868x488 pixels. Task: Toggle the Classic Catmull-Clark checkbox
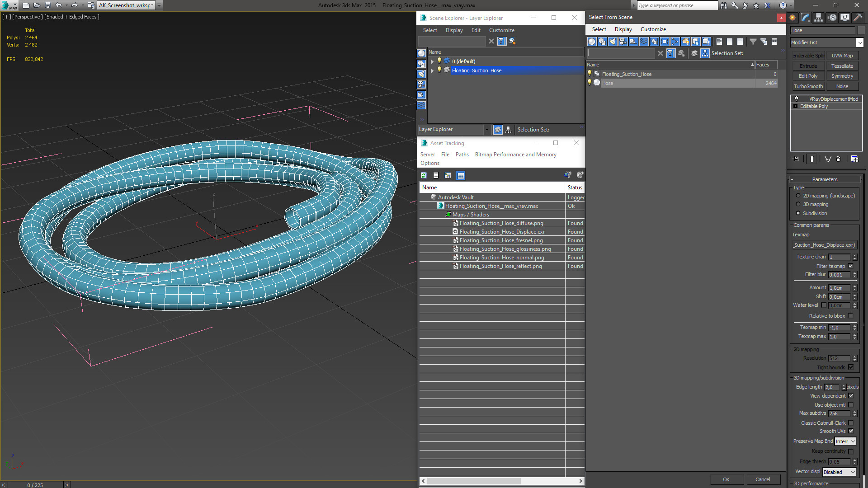point(851,423)
